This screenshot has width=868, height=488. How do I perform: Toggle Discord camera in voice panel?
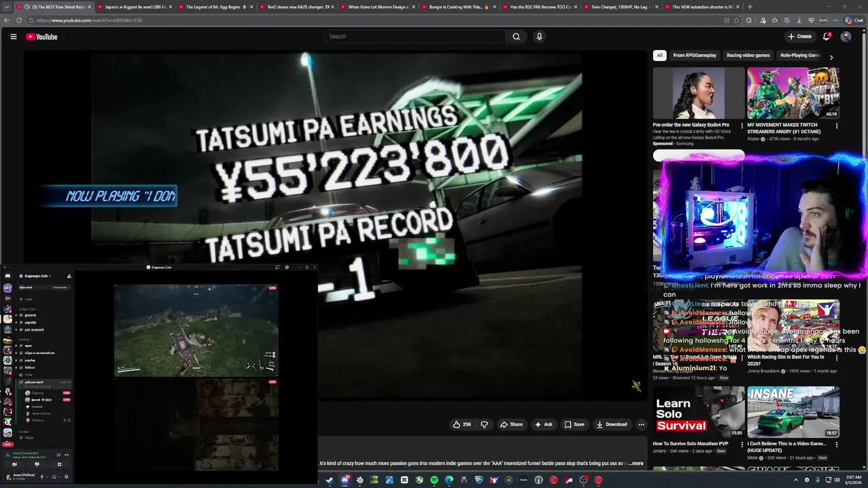[14, 464]
